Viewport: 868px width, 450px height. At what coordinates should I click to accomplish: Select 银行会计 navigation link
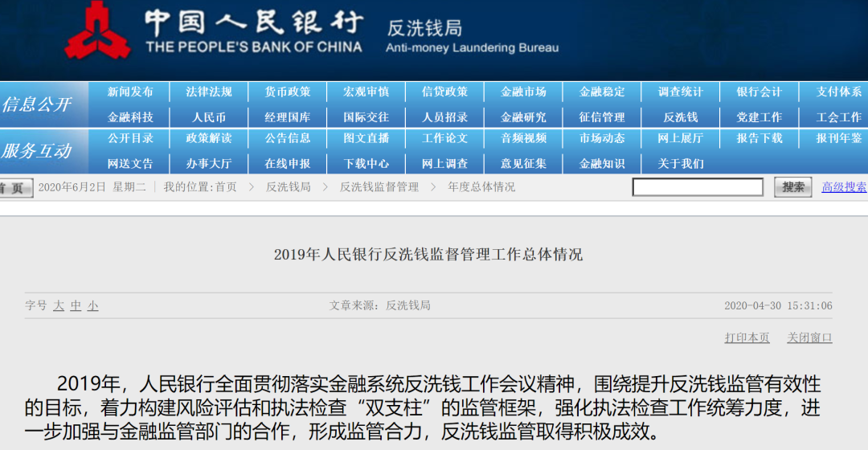click(759, 92)
